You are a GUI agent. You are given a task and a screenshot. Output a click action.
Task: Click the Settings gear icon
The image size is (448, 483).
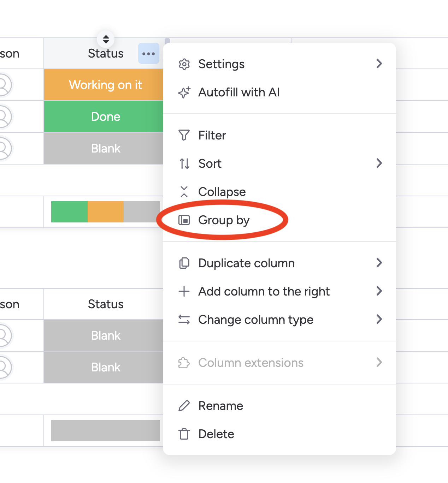[184, 64]
